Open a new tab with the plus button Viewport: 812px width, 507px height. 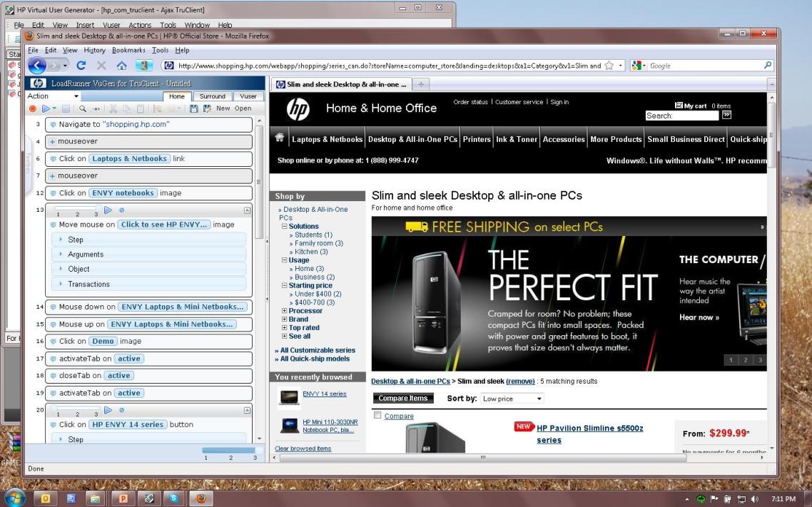(x=421, y=84)
